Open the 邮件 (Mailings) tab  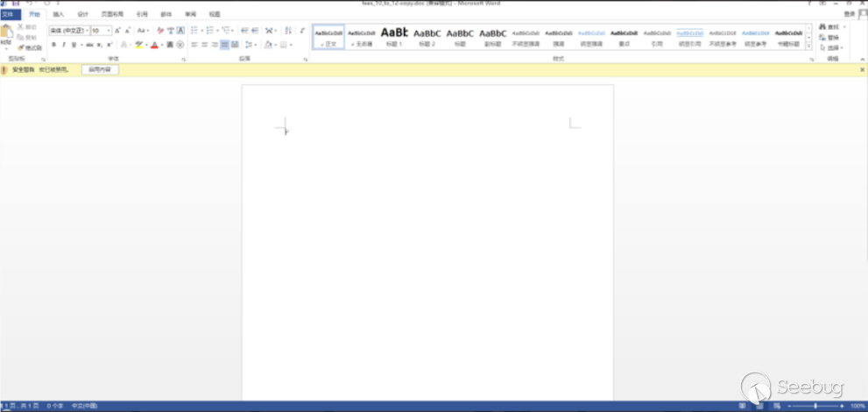(x=166, y=14)
